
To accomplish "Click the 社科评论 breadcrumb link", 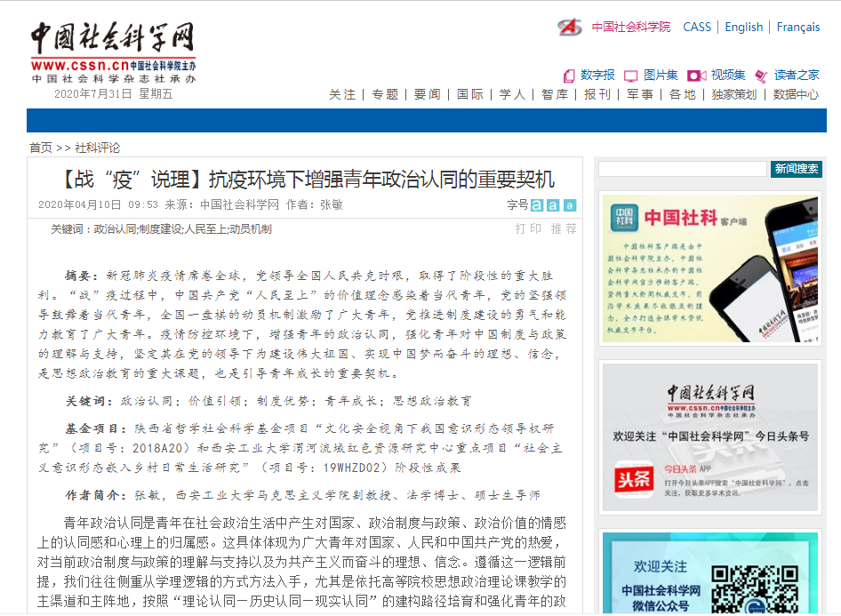I will point(97,148).
